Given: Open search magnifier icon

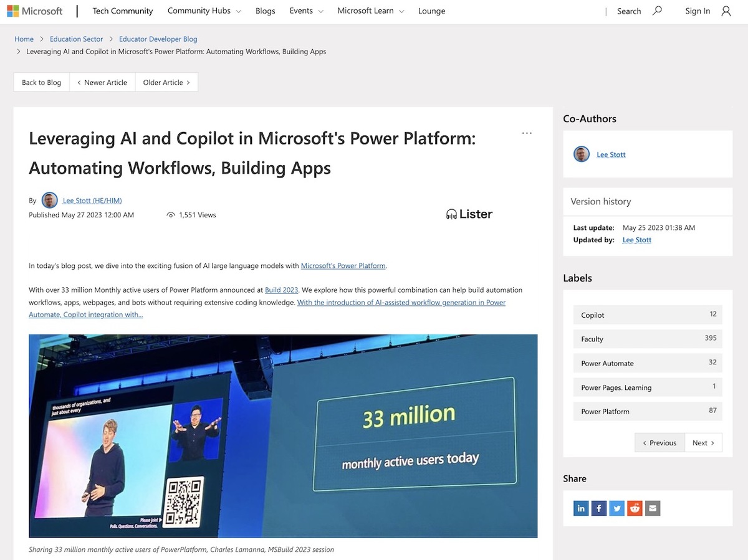Looking at the screenshot, I should tap(657, 11).
